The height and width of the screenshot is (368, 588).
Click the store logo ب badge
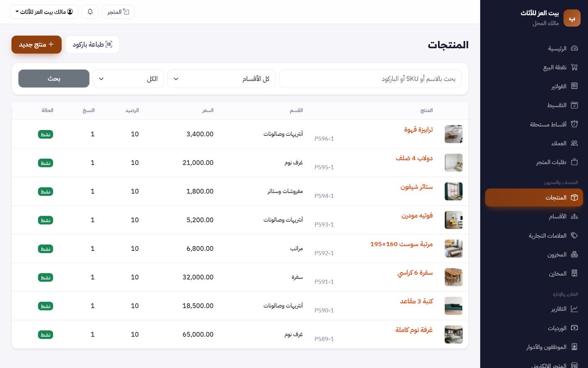[x=572, y=18]
